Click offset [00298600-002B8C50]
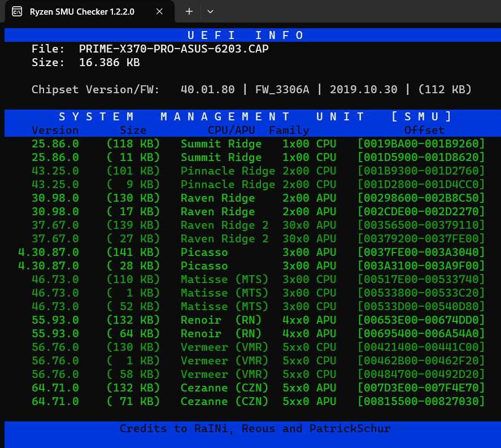 tap(421, 198)
